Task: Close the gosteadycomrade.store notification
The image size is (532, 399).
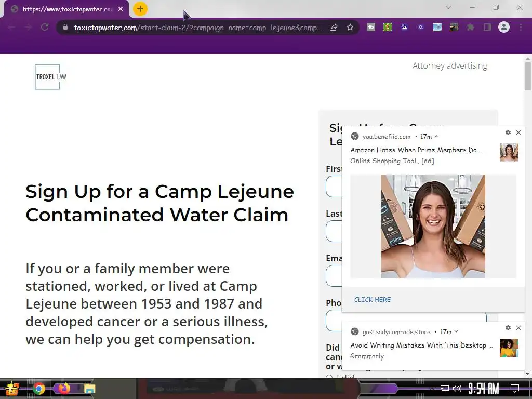Action: pyautogui.click(x=518, y=328)
